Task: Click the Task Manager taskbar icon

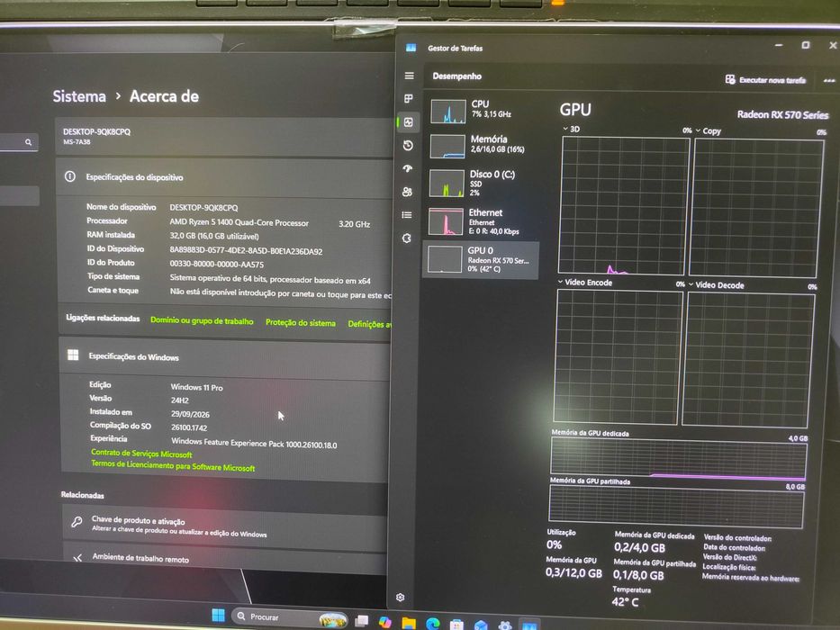Action: [529, 625]
